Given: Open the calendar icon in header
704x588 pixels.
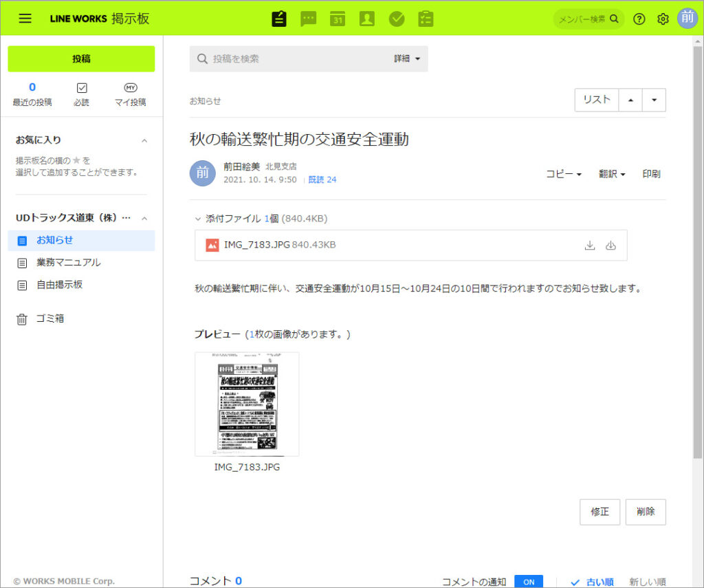Looking at the screenshot, I should tap(338, 19).
